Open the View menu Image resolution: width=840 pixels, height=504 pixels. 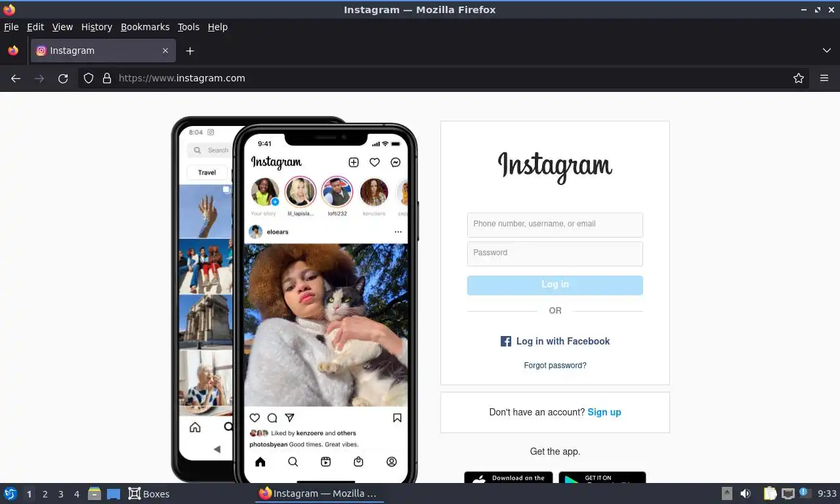62,27
